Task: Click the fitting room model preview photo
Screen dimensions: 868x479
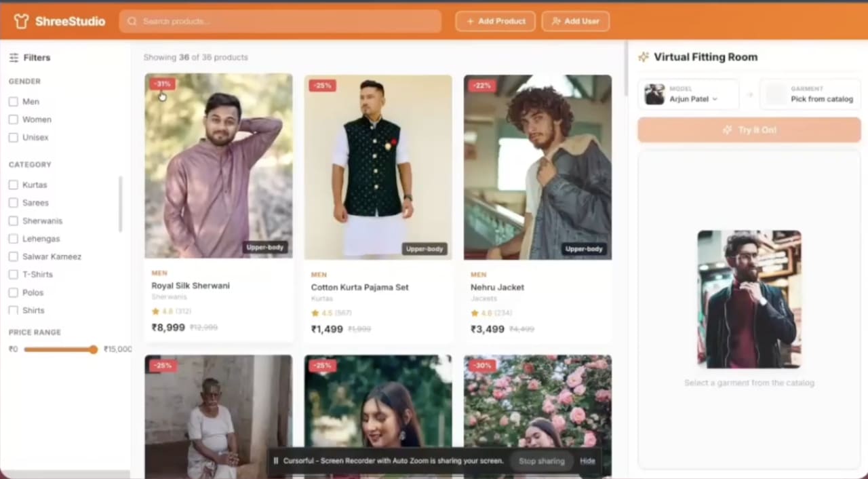Action: 749,299
